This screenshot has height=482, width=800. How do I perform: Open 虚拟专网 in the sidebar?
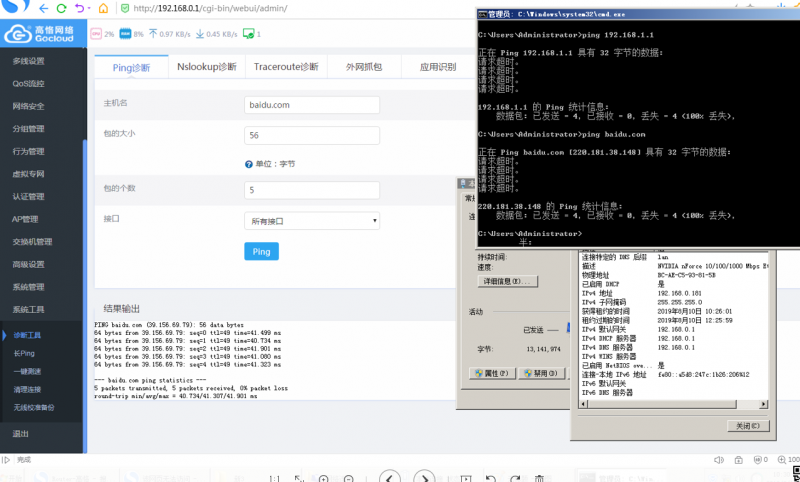29,174
